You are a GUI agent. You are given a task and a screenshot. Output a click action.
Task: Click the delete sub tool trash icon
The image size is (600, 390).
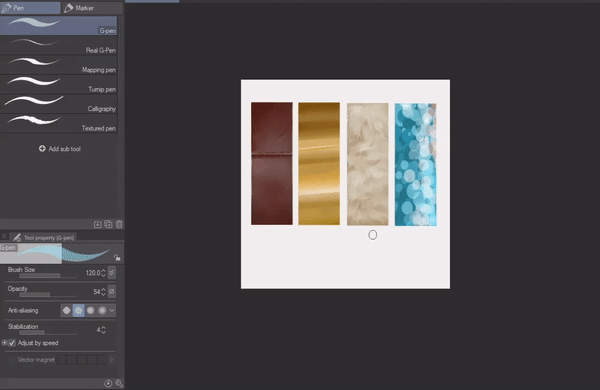pyautogui.click(x=119, y=224)
